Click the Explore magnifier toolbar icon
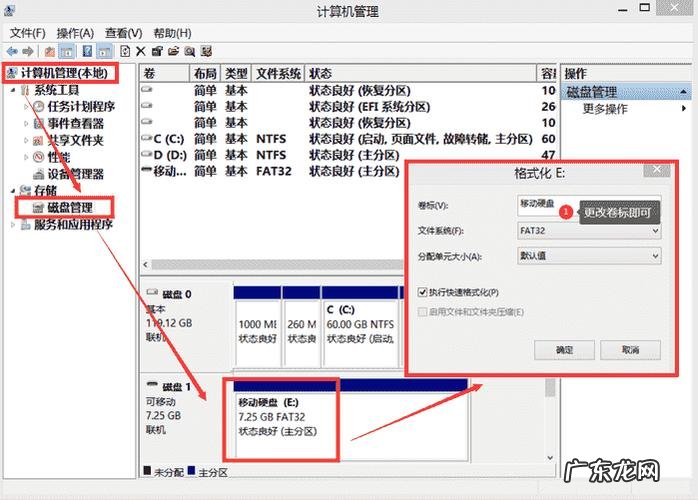The width and height of the screenshot is (698, 500). pyautogui.click(x=190, y=52)
